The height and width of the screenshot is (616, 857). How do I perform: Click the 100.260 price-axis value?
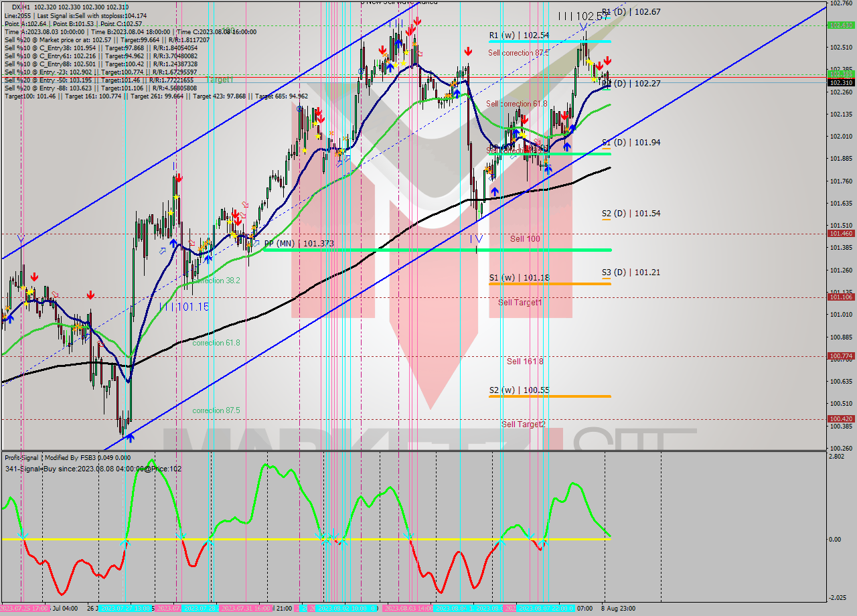coord(842,449)
